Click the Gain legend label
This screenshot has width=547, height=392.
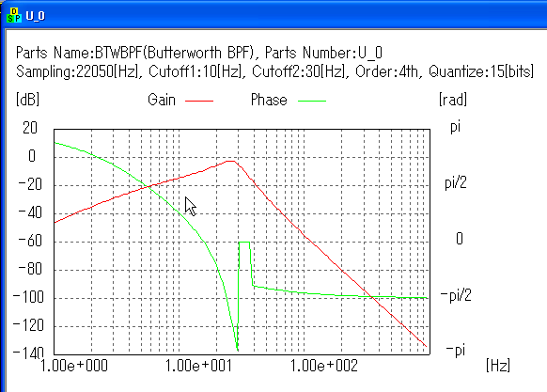tap(162, 100)
